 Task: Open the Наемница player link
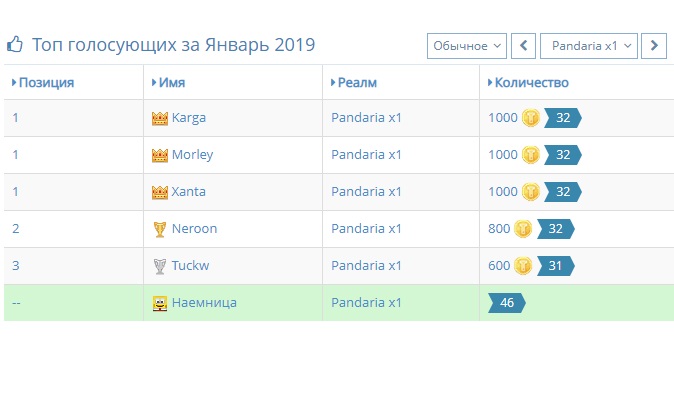click(204, 302)
